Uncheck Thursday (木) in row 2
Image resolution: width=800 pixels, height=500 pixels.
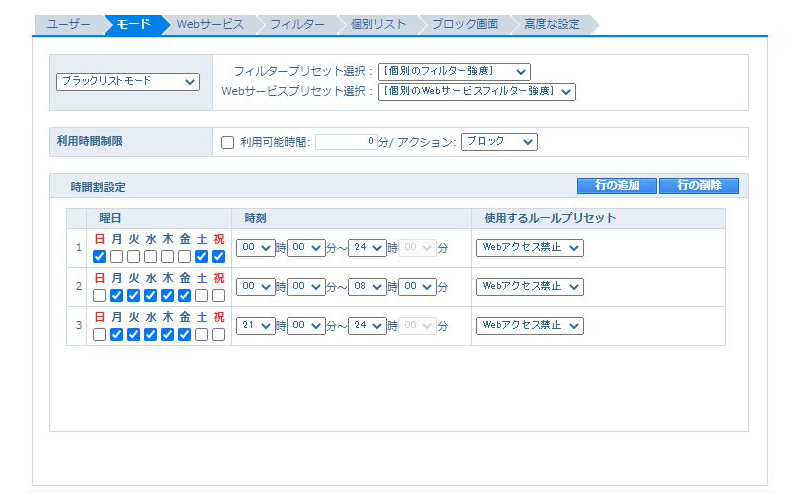[167, 295]
